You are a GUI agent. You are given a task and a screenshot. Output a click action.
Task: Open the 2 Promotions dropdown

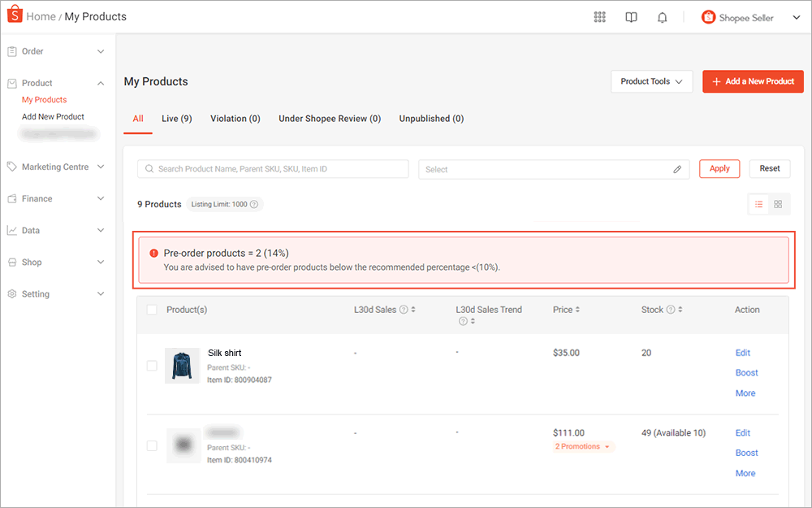(583, 446)
